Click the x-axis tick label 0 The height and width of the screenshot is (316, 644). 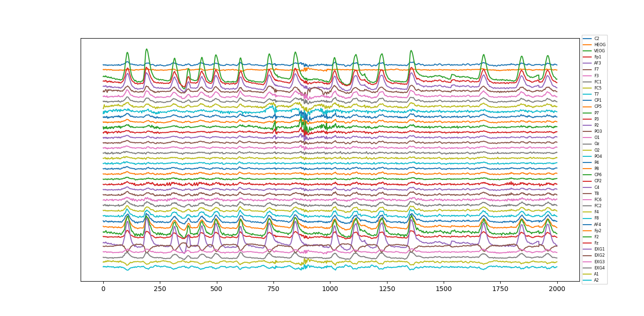(103, 289)
